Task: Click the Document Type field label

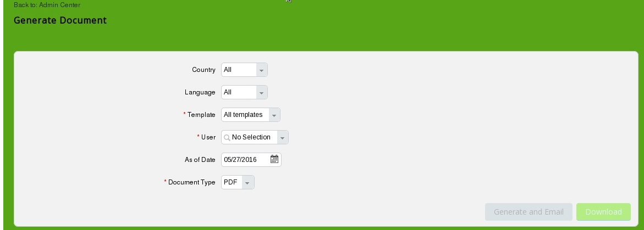Action: (x=190, y=182)
